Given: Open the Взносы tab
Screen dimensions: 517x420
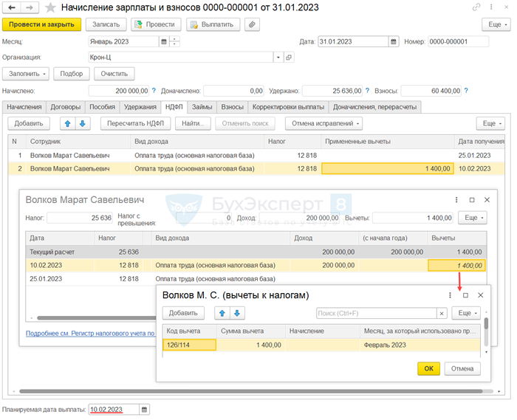Looking at the screenshot, I should 233,107.
